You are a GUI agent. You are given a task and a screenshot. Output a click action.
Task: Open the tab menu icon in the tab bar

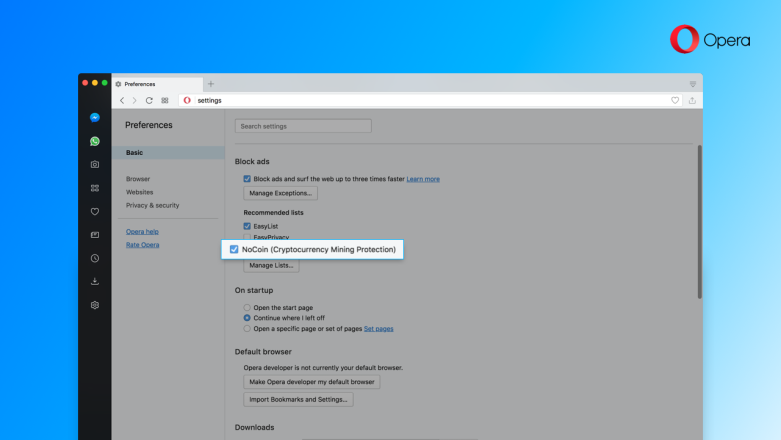(693, 84)
